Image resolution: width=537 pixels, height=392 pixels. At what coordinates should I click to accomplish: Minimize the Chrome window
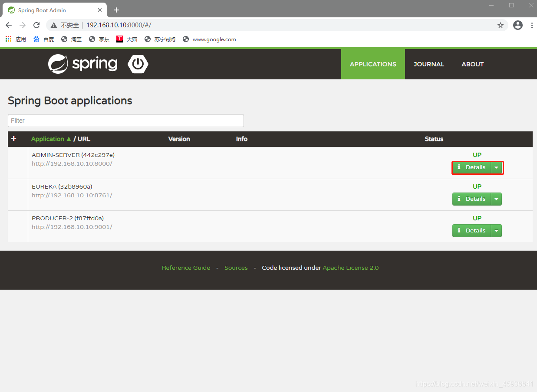coord(492,5)
